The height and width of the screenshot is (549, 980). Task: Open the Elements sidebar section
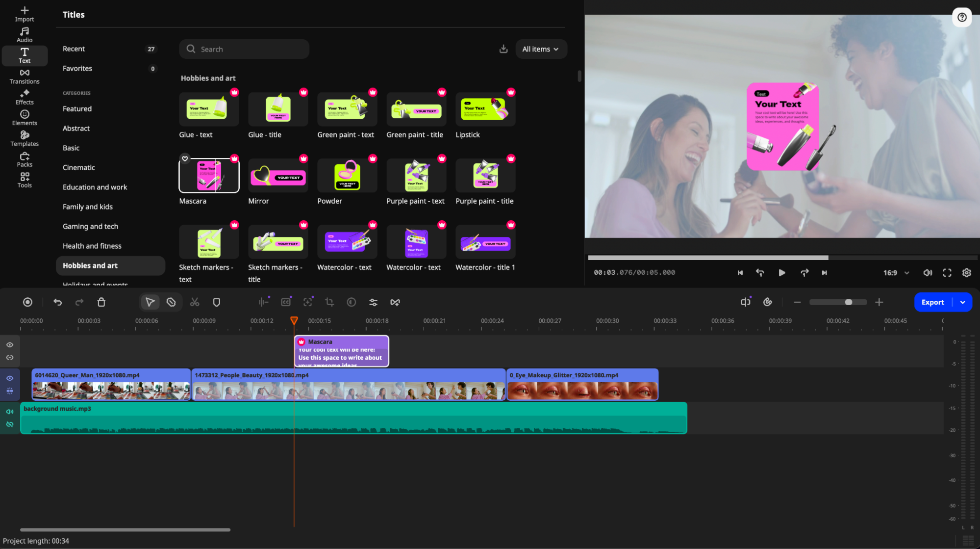pyautogui.click(x=25, y=118)
